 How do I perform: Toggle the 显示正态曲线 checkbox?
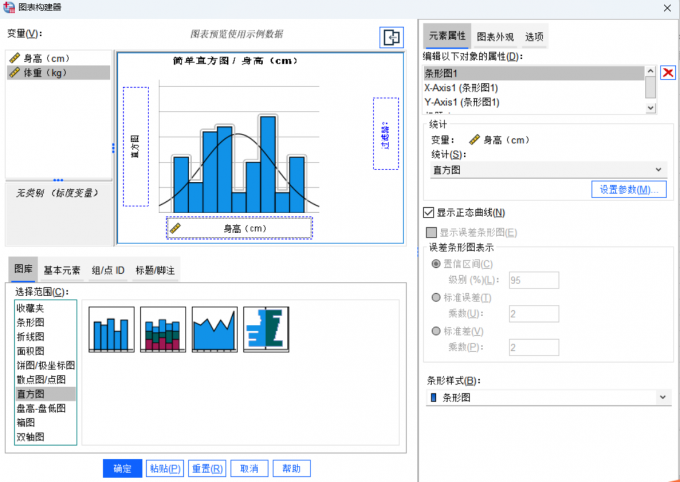pyautogui.click(x=428, y=213)
